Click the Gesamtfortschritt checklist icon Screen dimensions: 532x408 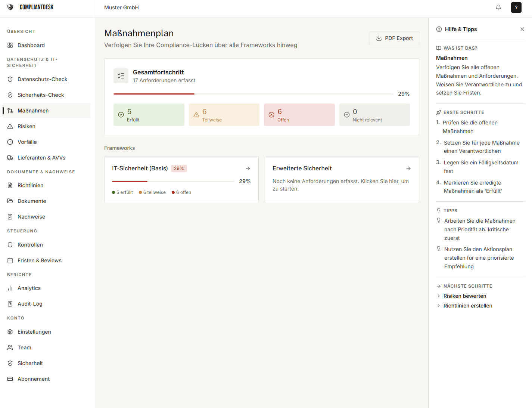pos(121,76)
